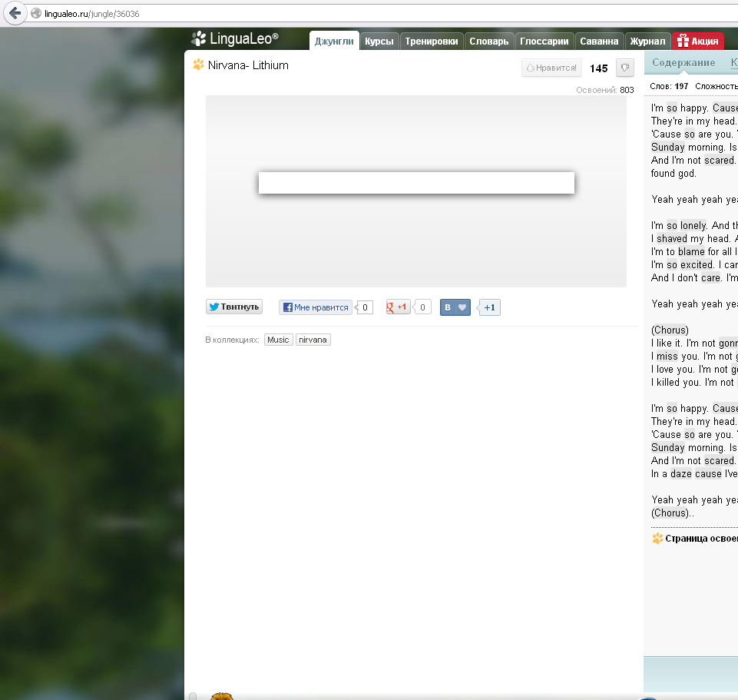Click the browser back arrow button

pyautogui.click(x=15, y=13)
